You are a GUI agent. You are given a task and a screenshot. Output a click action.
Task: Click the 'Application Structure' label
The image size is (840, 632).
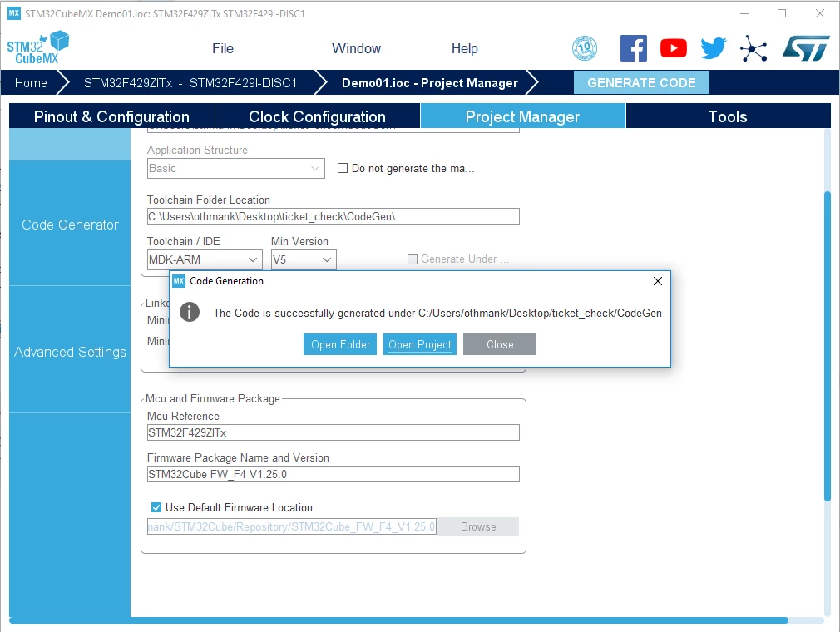click(x=197, y=150)
